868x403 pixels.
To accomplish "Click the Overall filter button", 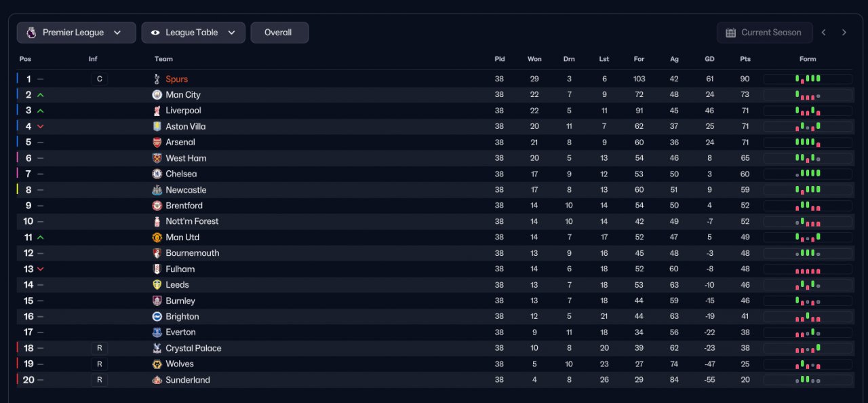I will (x=279, y=33).
